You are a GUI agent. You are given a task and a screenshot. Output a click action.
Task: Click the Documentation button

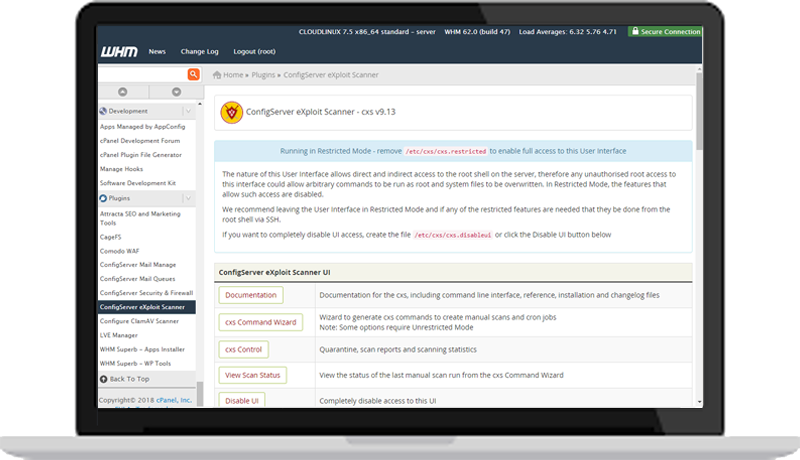(x=251, y=295)
